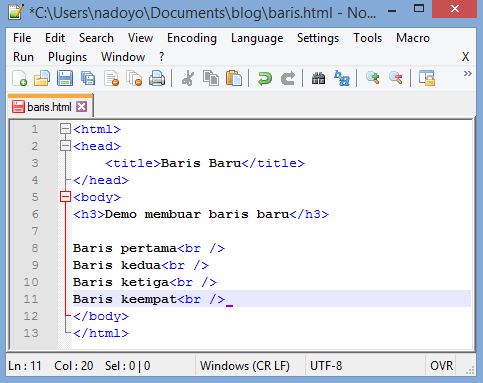
Task: Click the Ln : 11 status text
Action: pyautogui.click(x=25, y=366)
